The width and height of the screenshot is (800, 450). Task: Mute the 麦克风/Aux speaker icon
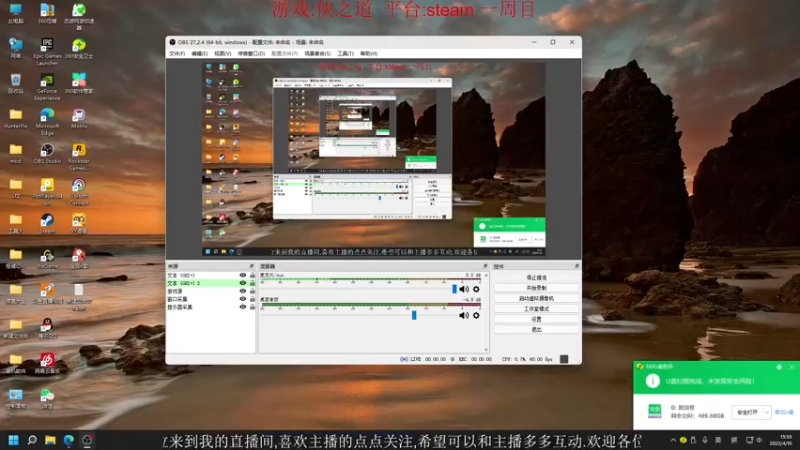click(x=463, y=289)
